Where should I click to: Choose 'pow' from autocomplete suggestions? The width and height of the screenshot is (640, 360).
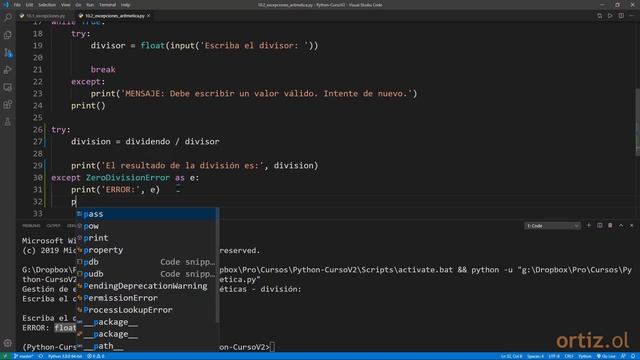click(145, 226)
